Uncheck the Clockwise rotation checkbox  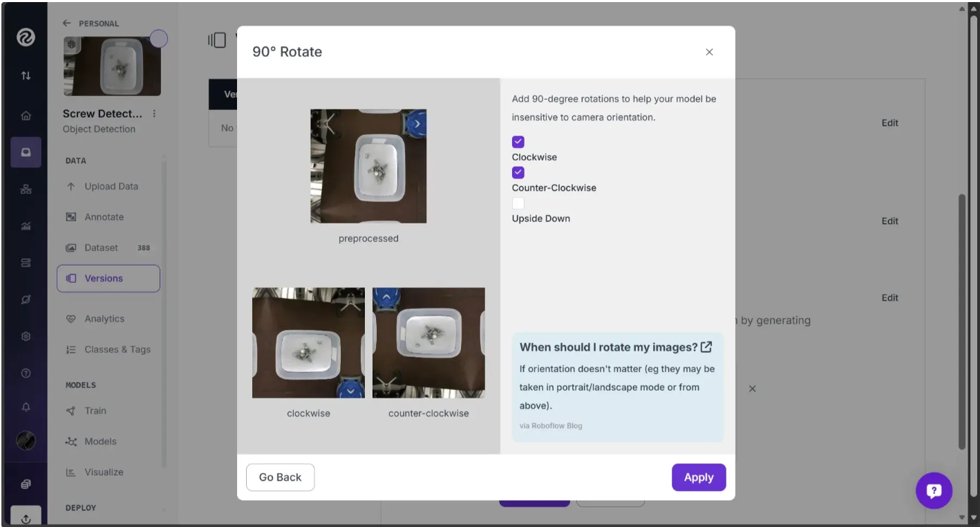pos(518,142)
